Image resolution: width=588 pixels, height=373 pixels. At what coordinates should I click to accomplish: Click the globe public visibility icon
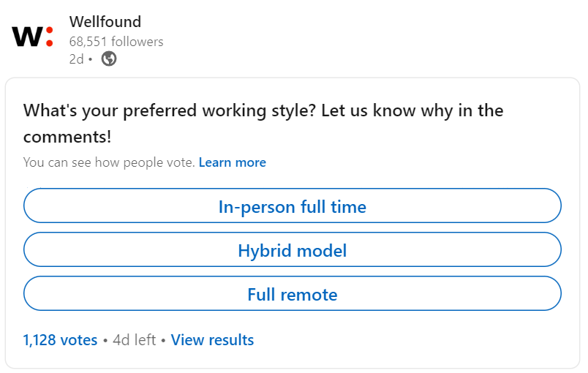point(109,59)
